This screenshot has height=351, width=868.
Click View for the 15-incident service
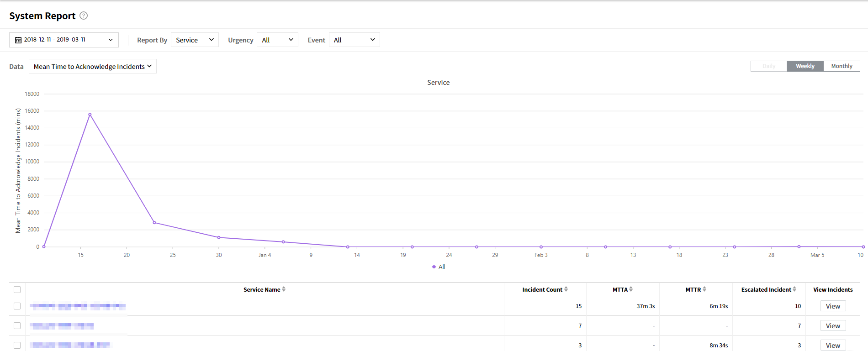[833, 306]
